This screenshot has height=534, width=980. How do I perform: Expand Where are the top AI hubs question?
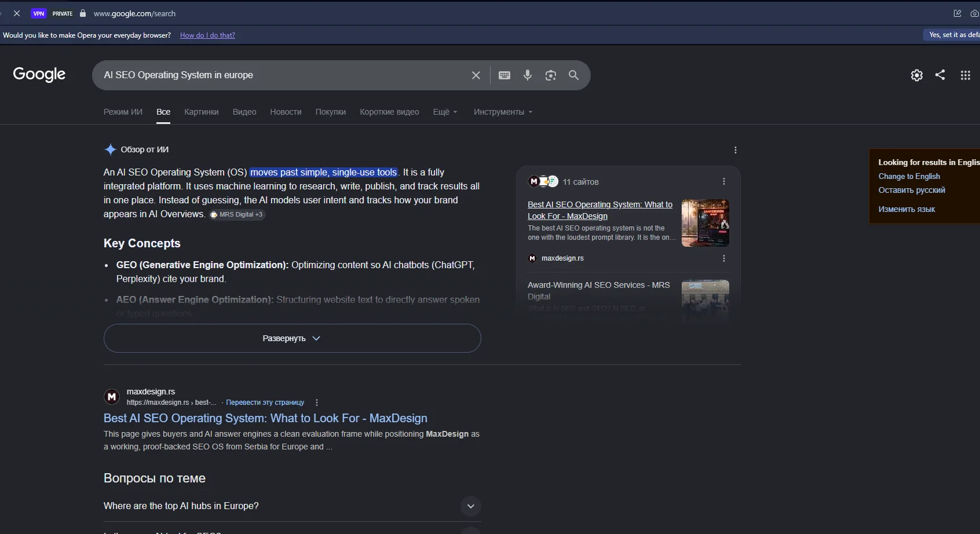[x=292, y=506]
